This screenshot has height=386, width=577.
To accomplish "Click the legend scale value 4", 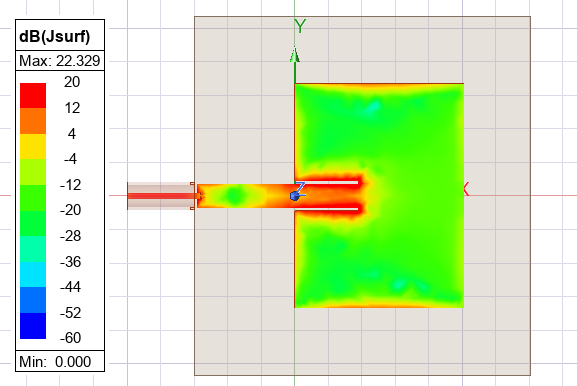I will [x=72, y=133].
